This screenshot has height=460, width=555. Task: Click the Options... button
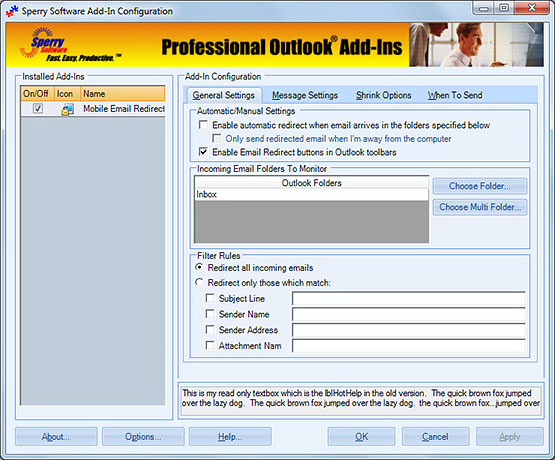pyautogui.click(x=143, y=437)
